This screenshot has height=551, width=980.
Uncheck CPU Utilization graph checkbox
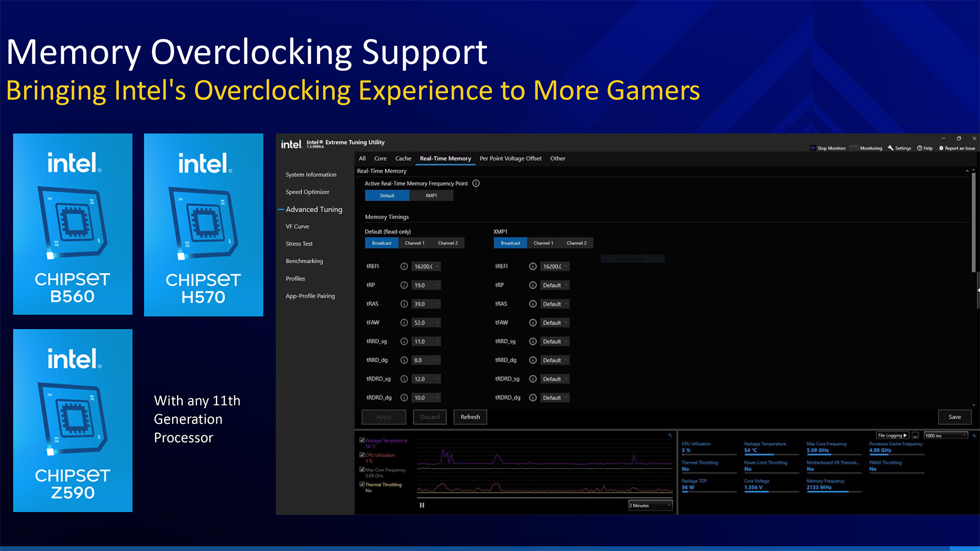coord(362,455)
